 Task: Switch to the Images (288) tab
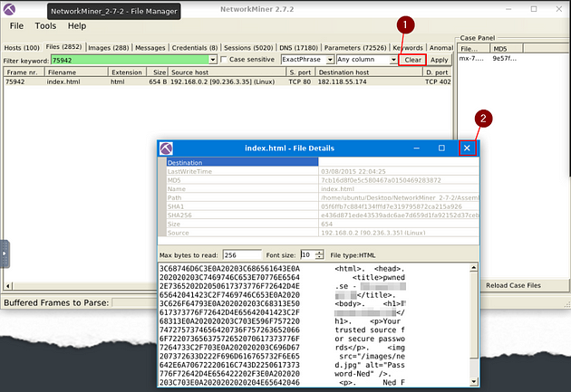tap(109, 48)
